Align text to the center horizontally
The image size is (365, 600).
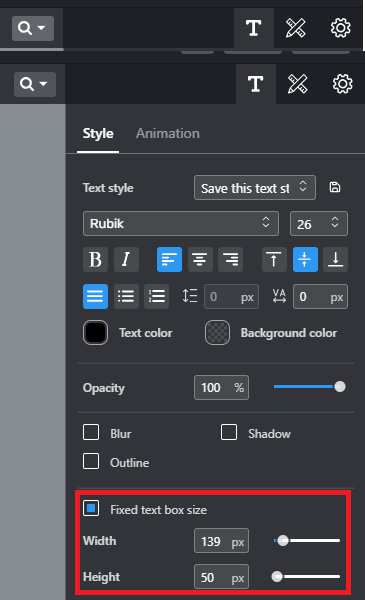[200, 259]
